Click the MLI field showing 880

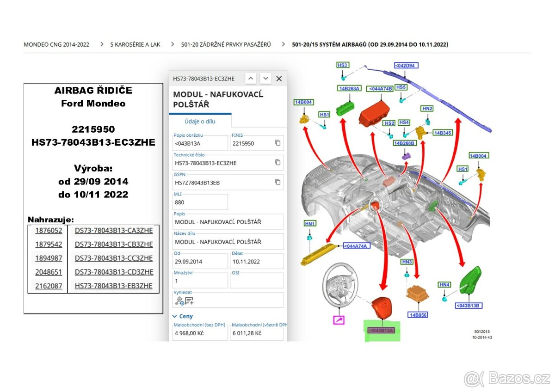[200, 202]
